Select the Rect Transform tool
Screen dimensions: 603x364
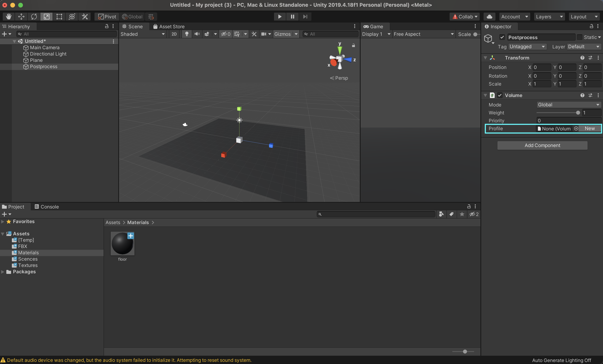pos(59,17)
